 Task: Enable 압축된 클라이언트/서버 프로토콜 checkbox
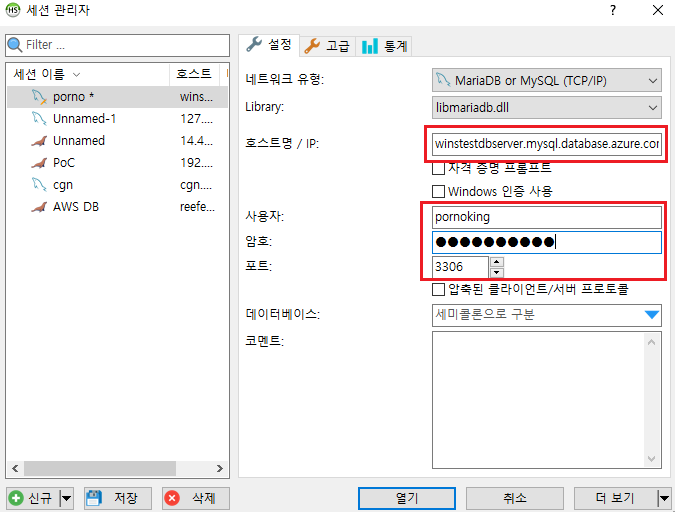(x=438, y=289)
